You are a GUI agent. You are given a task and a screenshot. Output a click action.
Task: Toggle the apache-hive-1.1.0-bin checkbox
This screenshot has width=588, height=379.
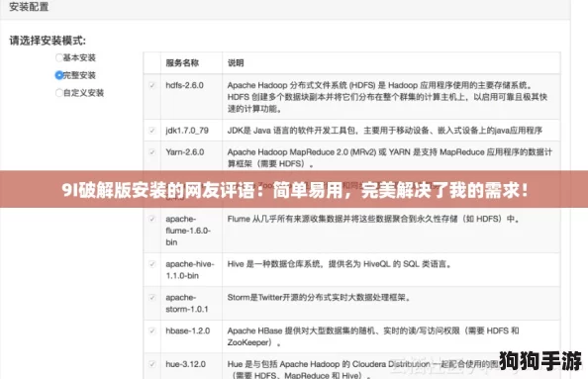(x=151, y=264)
